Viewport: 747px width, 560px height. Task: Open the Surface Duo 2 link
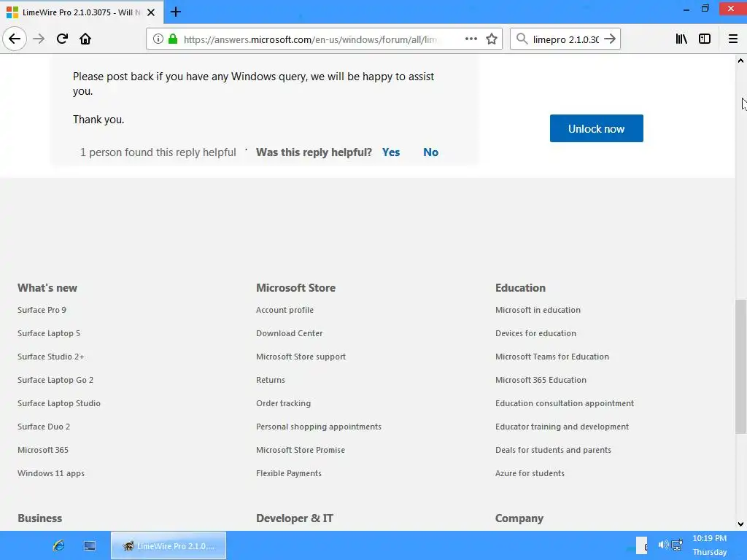pyautogui.click(x=44, y=427)
